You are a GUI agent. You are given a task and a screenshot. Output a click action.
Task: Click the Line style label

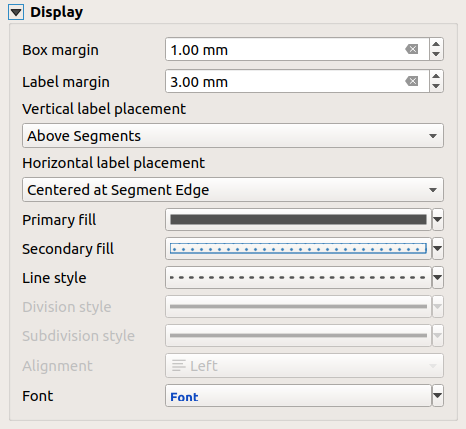tap(54, 278)
